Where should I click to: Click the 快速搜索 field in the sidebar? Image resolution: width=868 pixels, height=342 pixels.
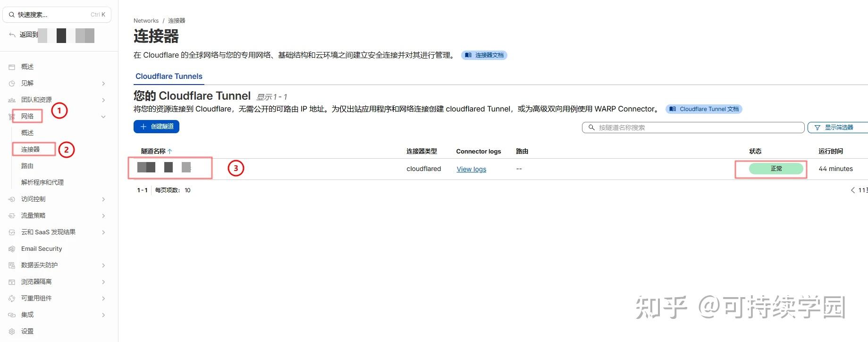coord(57,15)
